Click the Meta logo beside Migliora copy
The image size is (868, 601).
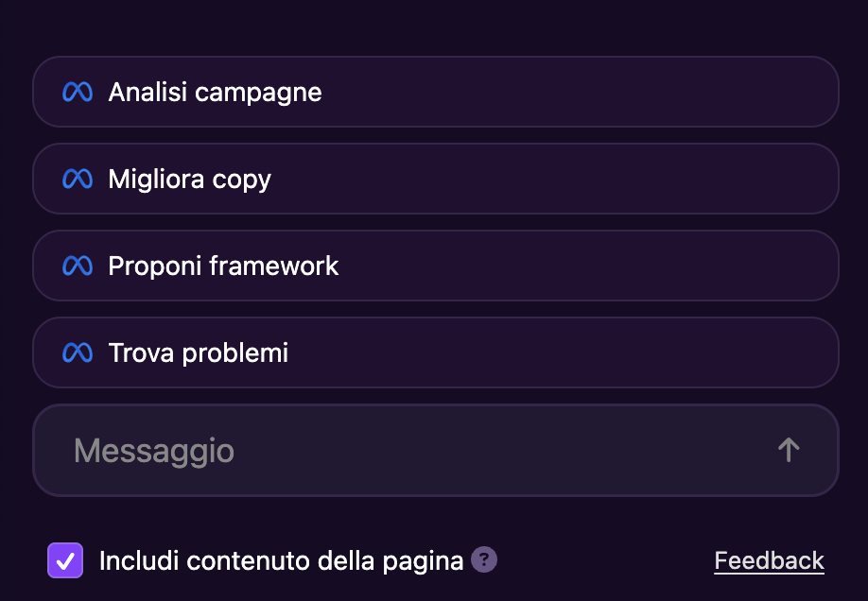[78, 179]
